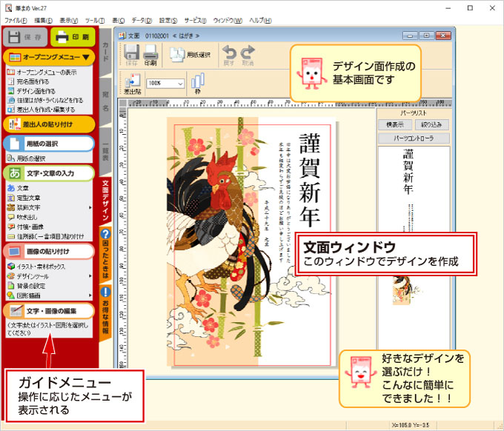Select the rooster thumbnail in parts list
The image size is (504, 431).
click(402, 290)
